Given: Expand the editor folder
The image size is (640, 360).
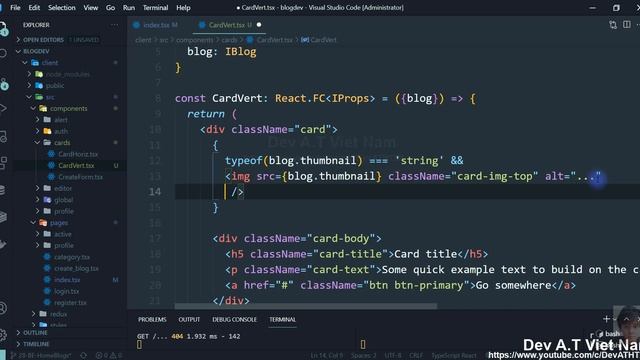Looking at the screenshot, I should 38,188.
